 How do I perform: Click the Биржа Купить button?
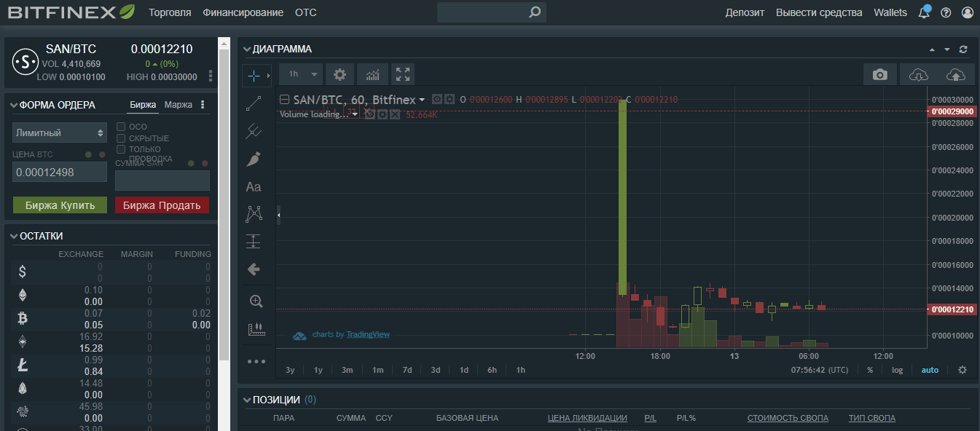(60, 205)
